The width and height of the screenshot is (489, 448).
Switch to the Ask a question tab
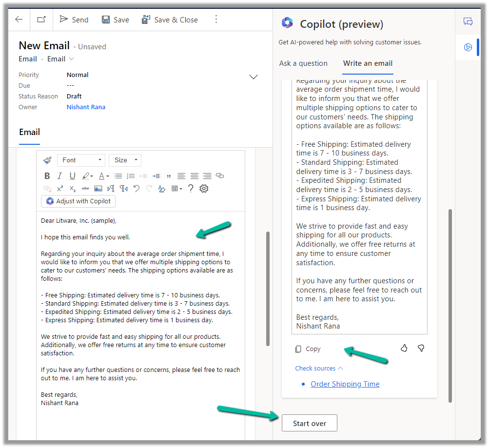(303, 63)
